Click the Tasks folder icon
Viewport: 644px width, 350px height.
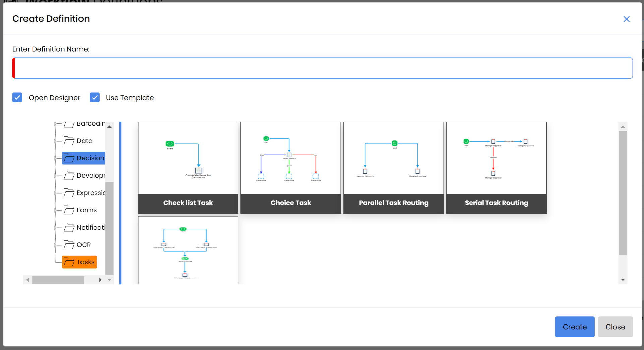[69, 262]
